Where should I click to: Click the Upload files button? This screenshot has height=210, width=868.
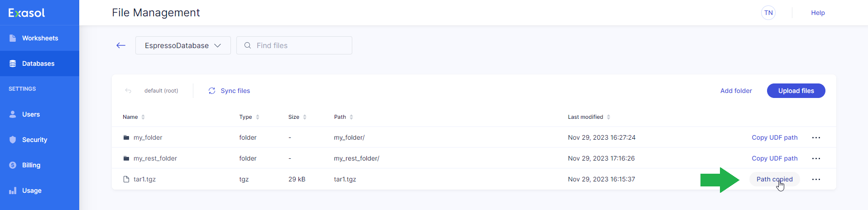pyautogui.click(x=796, y=91)
